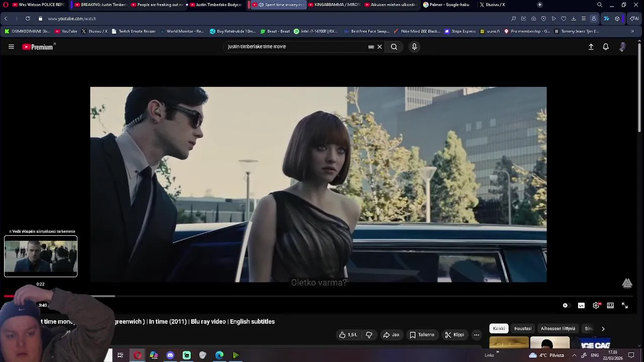Dislike the video with thumbs-down
This screenshot has width=644, height=362.
[x=369, y=335]
